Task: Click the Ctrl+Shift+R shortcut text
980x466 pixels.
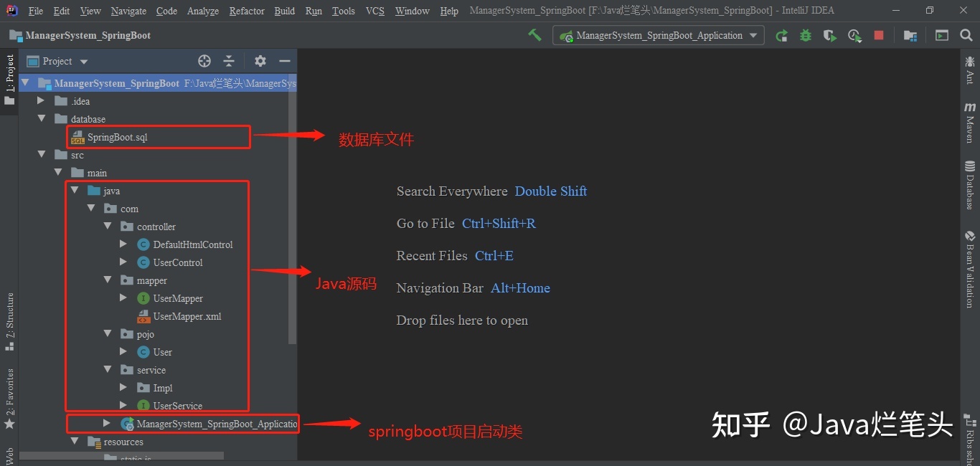Action: (499, 223)
